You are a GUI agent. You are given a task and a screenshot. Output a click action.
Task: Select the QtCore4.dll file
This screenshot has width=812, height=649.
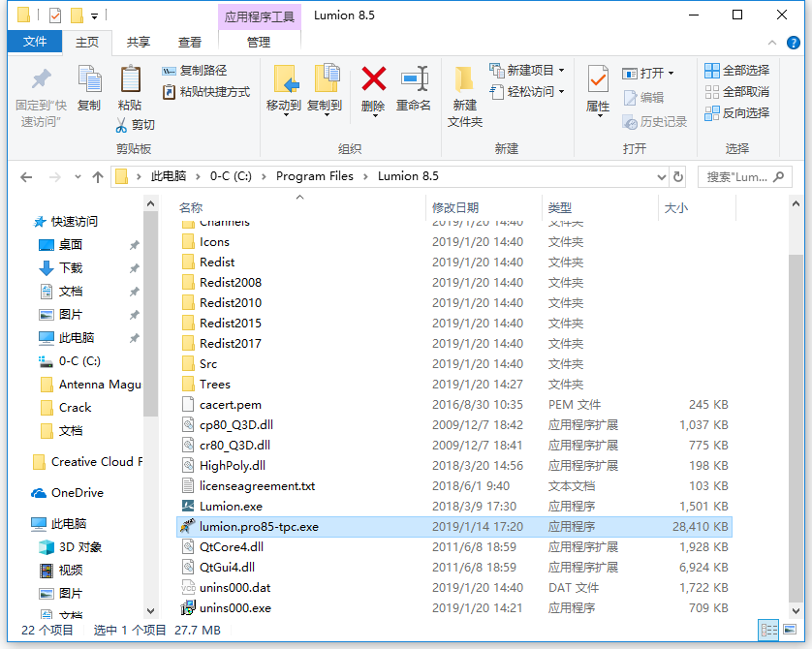pos(454,547)
